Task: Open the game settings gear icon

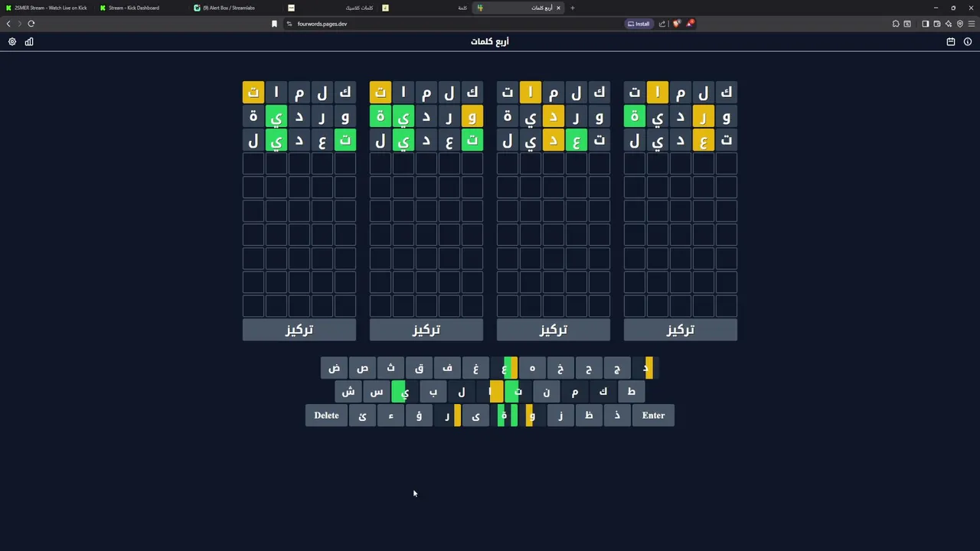Action: (x=12, y=42)
